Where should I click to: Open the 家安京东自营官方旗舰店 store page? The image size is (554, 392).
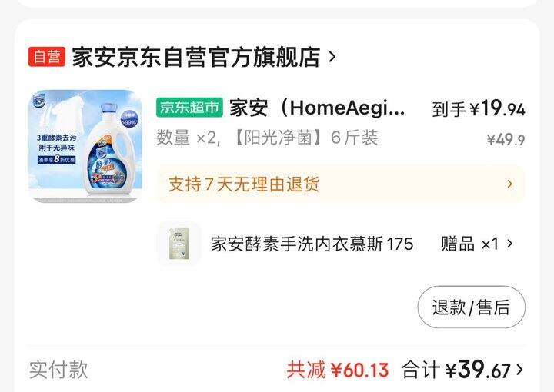coord(196,57)
